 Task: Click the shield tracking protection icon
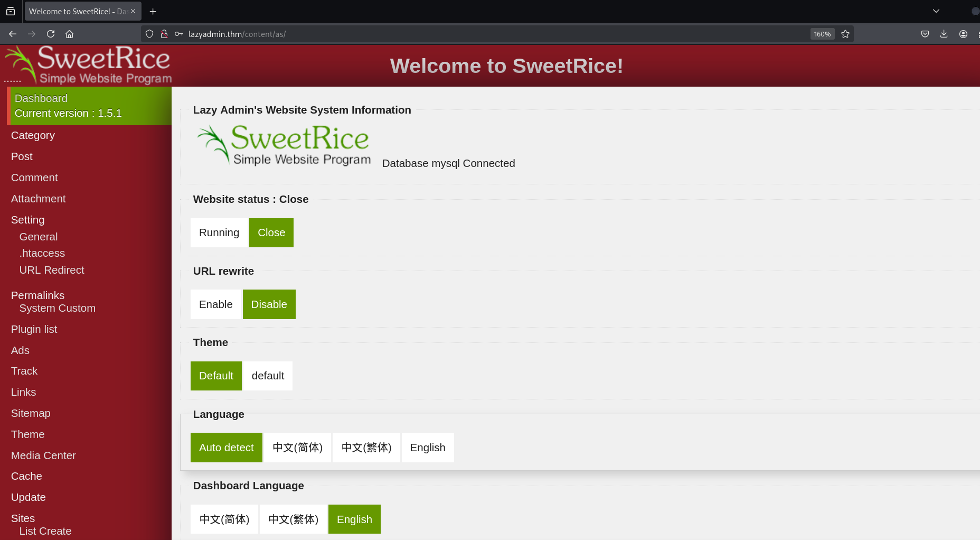(x=149, y=34)
